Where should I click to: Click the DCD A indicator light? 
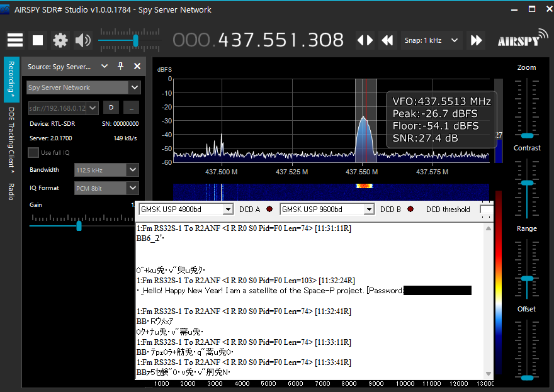[x=269, y=209]
